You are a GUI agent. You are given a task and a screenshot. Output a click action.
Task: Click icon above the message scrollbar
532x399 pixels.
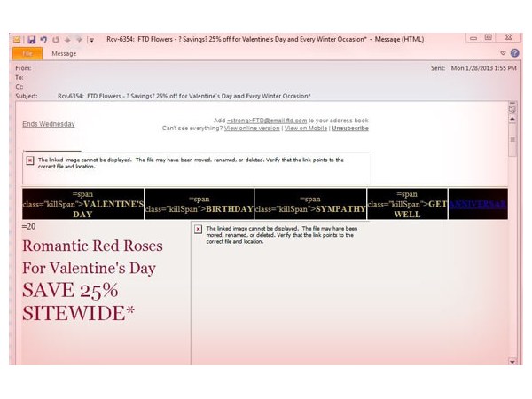click(x=512, y=108)
